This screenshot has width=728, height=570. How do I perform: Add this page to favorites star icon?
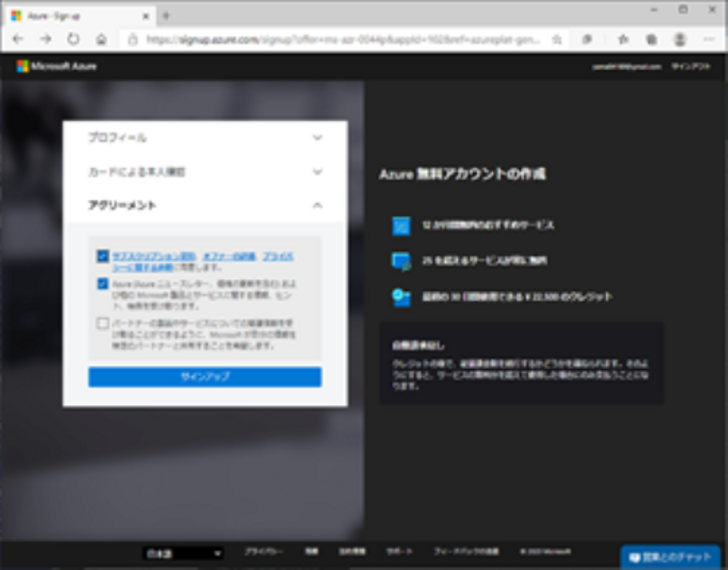click(557, 39)
